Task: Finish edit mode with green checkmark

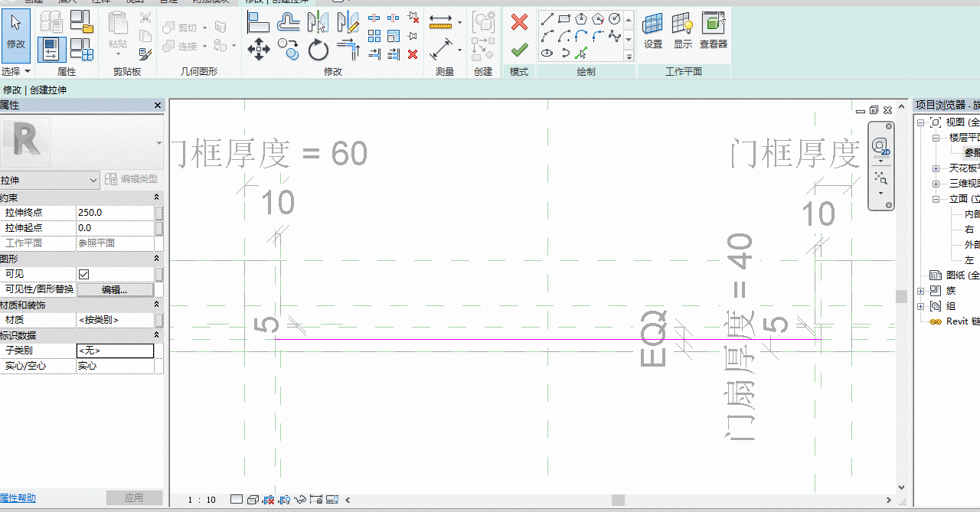Action: tap(519, 50)
